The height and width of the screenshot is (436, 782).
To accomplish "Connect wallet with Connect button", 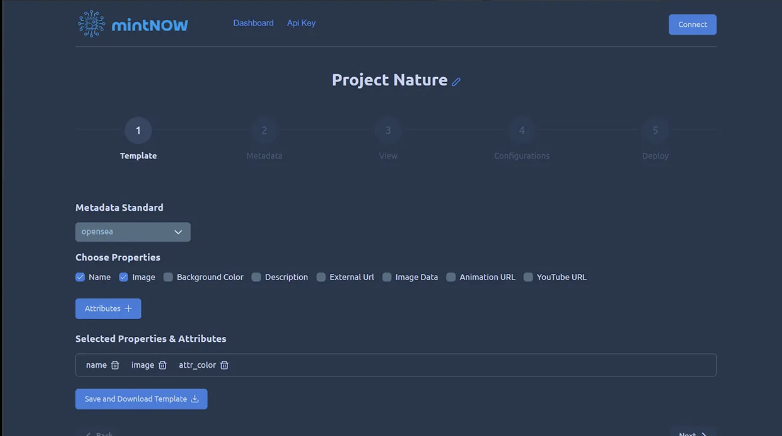I will (x=692, y=24).
